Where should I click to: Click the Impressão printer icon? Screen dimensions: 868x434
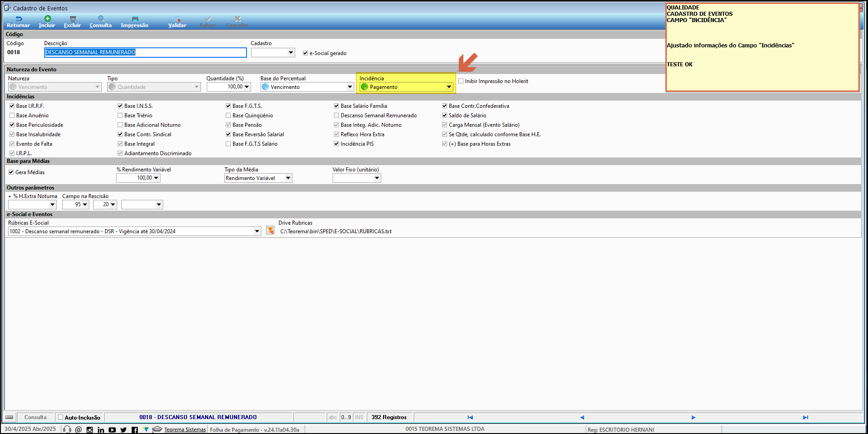click(x=135, y=19)
